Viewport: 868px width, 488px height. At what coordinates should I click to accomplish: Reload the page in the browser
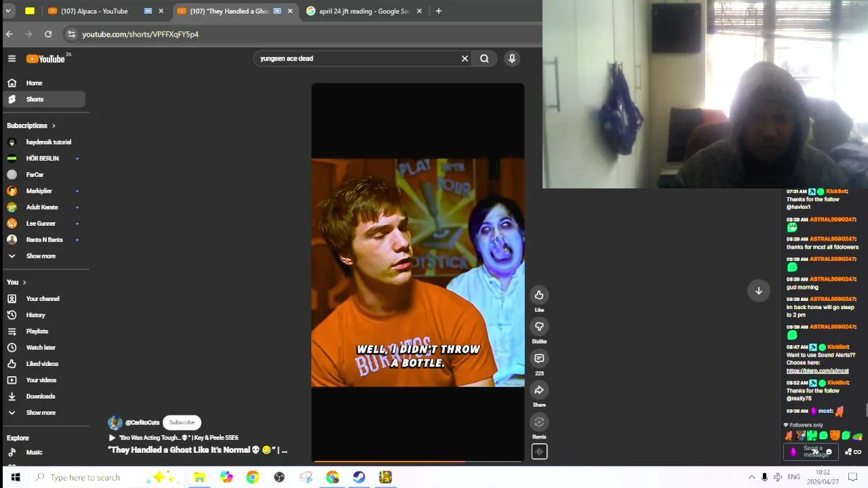pyautogui.click(x=48, y=34)
